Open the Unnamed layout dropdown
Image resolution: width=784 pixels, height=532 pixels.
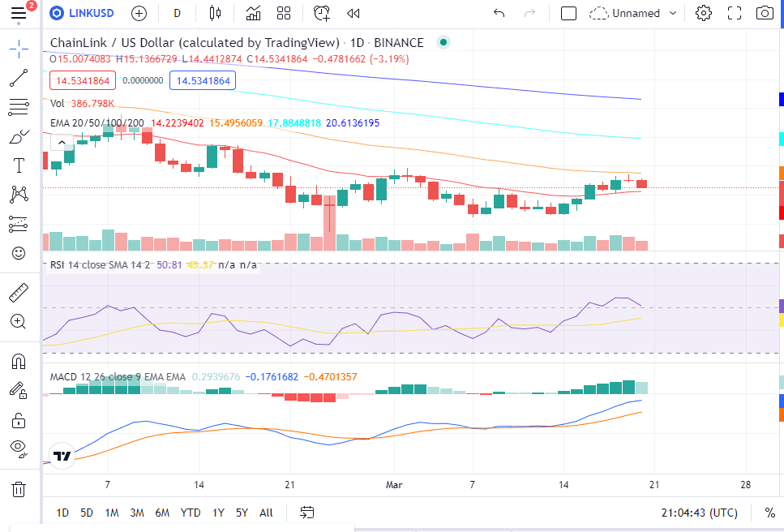632,14
